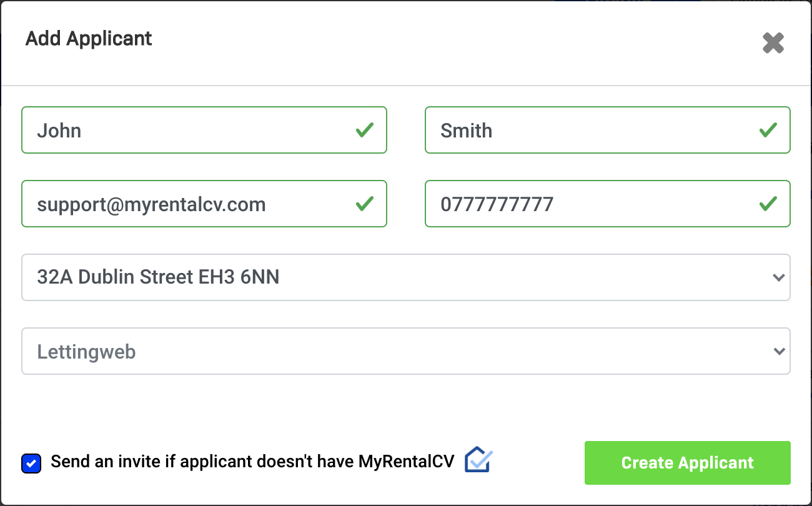Click the green checkmark in the John field
812x506 pixels.
[365, 130]
